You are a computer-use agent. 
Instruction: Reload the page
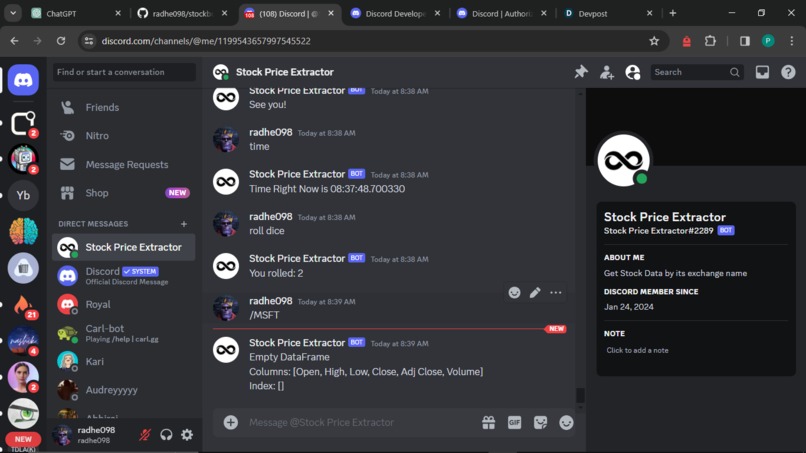click(x=61, y=41)
